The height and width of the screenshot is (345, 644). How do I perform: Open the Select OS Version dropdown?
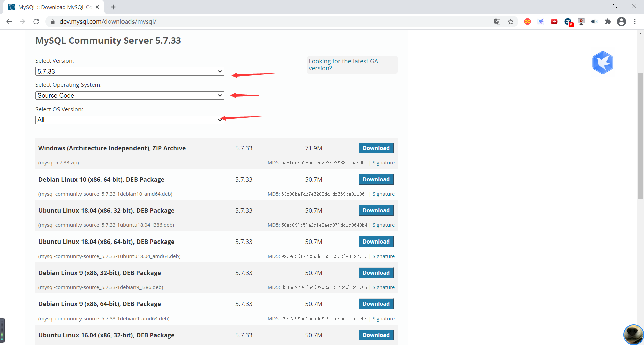coord(129,120)
